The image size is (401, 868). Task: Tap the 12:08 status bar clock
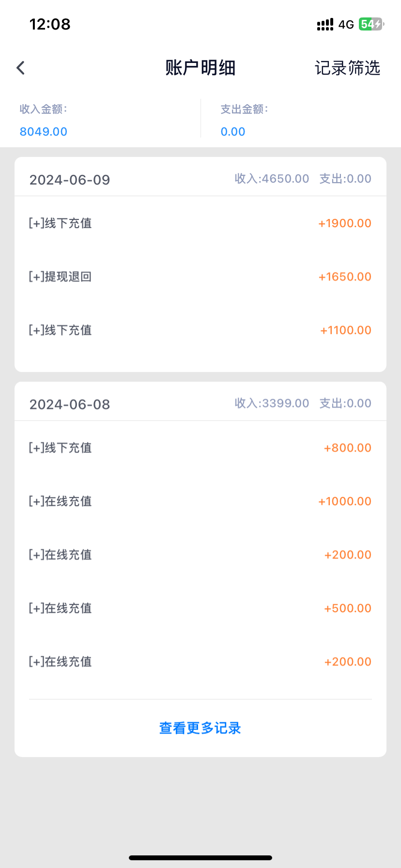[50, 24]
